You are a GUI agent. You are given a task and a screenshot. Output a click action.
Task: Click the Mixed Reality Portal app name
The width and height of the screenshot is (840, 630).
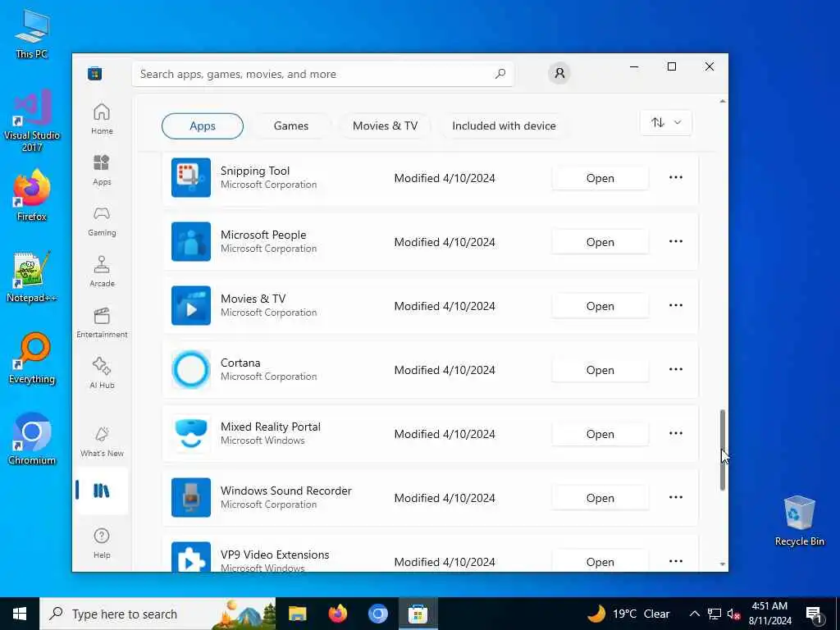pos(271,427)
